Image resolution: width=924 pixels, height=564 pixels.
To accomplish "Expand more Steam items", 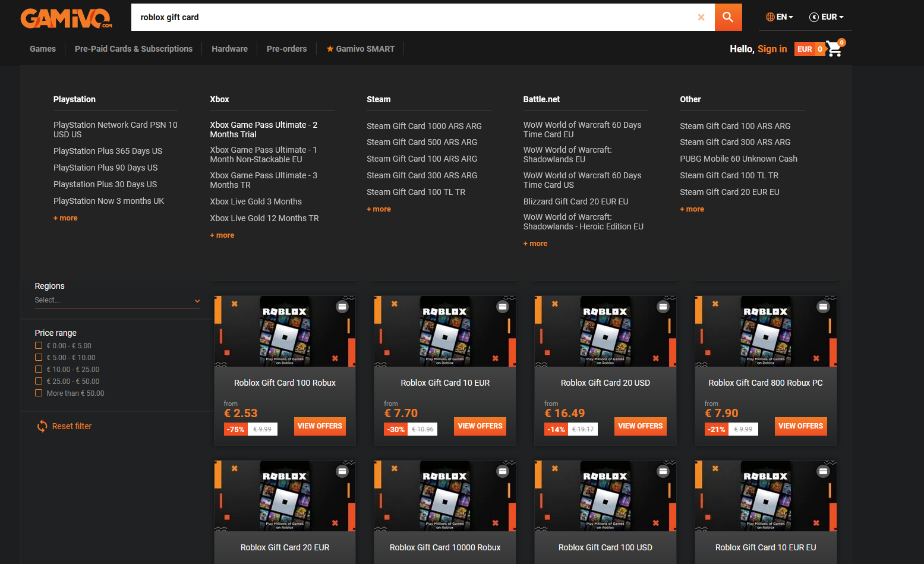I will (379, 209).
